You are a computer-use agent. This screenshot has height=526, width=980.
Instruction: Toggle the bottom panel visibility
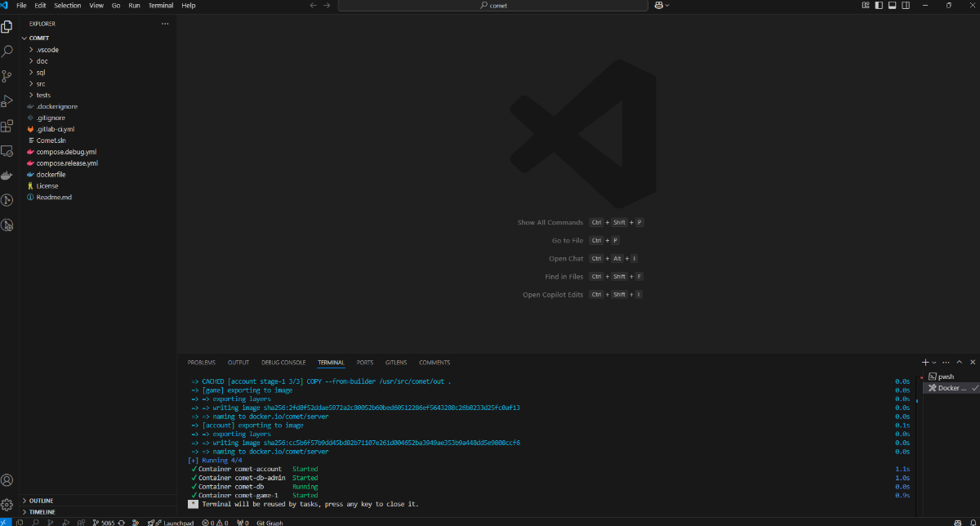pos(892,6)
